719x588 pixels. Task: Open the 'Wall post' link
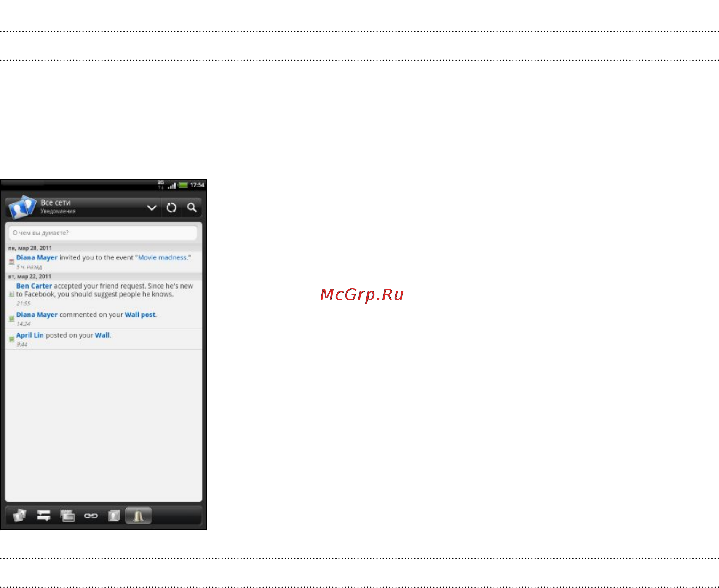140,315
